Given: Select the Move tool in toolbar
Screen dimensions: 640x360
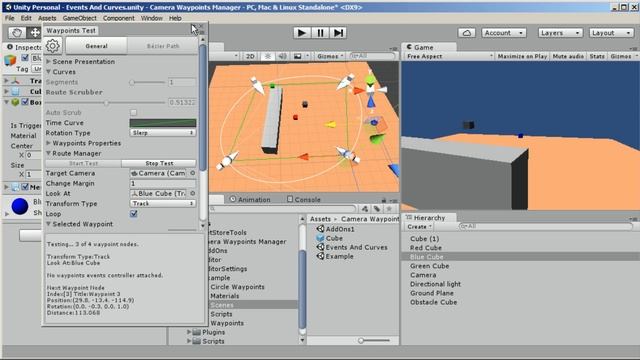Looking at the screenshot, I should 34,33.
